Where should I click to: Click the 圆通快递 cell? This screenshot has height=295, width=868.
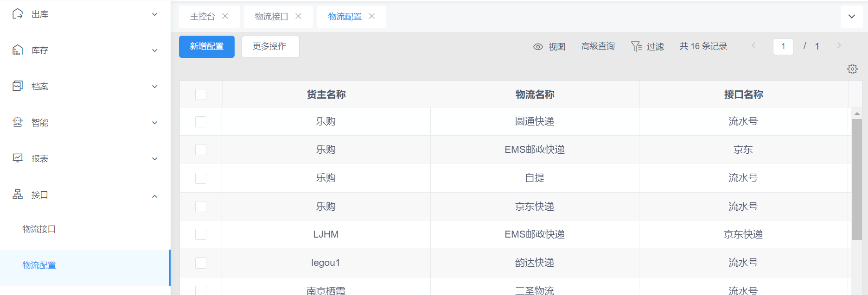click(x=535, y=121)
